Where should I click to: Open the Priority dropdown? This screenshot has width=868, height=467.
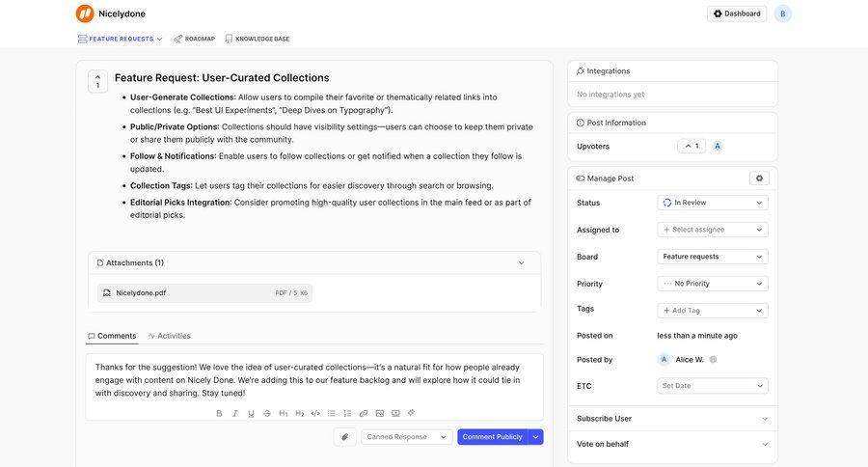coord(713,284)
